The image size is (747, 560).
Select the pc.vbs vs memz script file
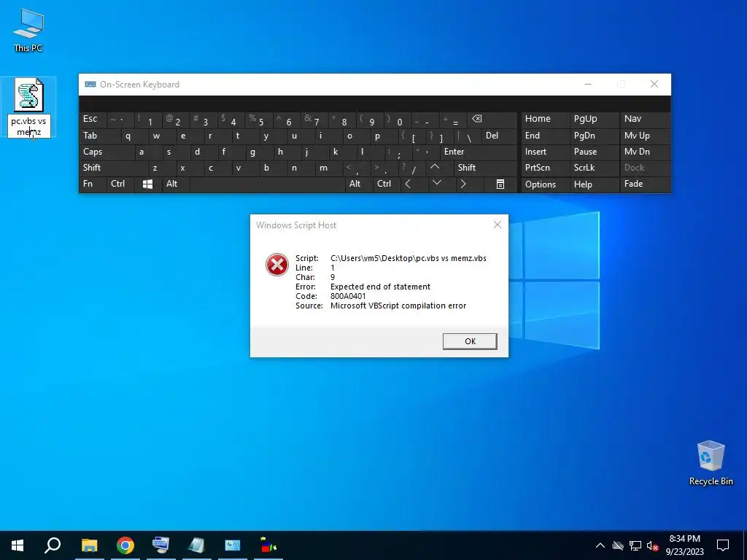(28, 106)
